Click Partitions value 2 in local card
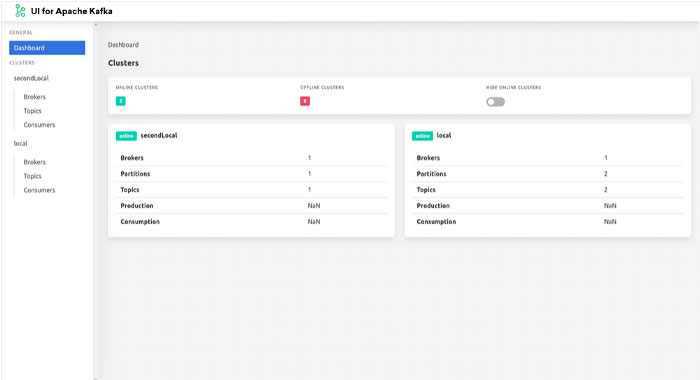The width and height of the screenshot is (700, 380). (x=606, y=174)
